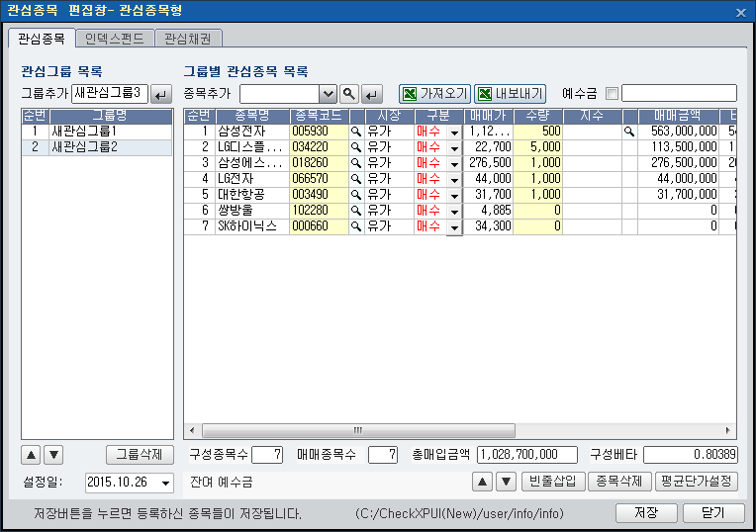Click the 구성종목수 count field

(267, 455)
